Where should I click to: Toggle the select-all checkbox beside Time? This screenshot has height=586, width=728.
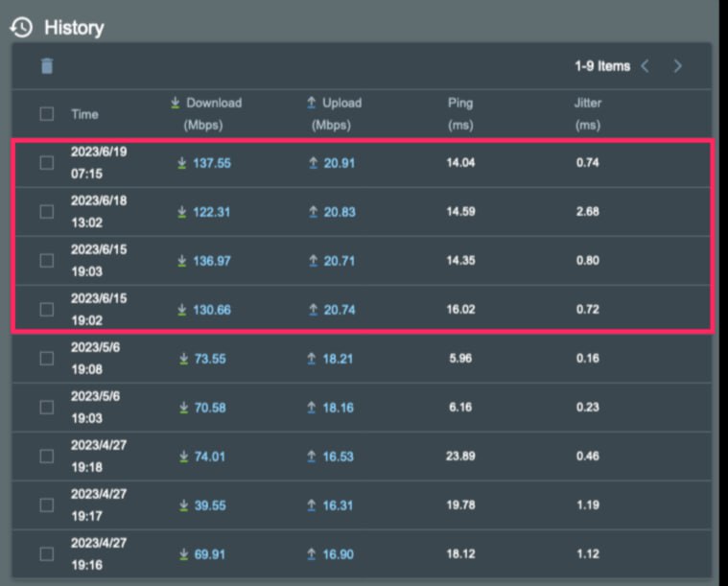46,114
